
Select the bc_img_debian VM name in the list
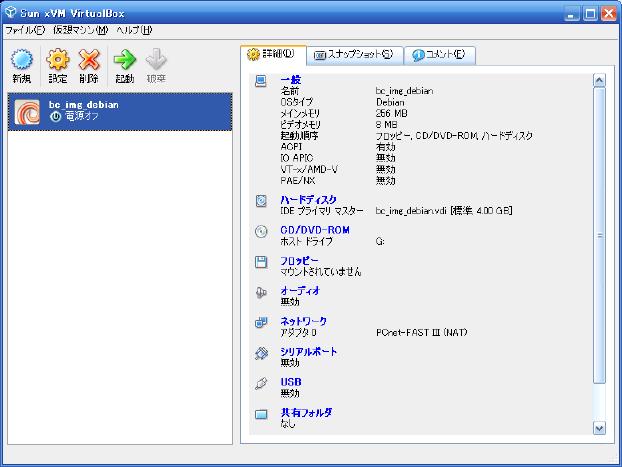[x=84, y=105]
